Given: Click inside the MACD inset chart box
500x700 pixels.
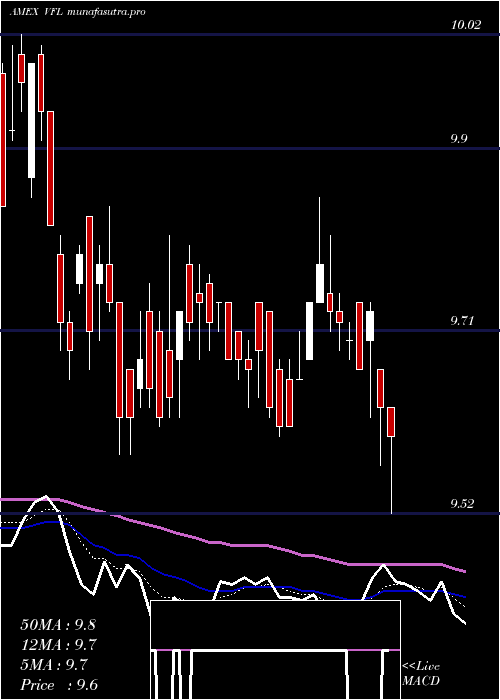Looking at the screenshot, I should coord(275,650).
